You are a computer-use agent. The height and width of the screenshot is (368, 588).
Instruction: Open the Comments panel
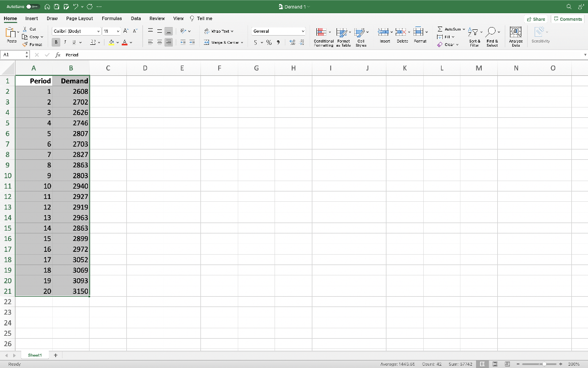[x=567, y=18]
